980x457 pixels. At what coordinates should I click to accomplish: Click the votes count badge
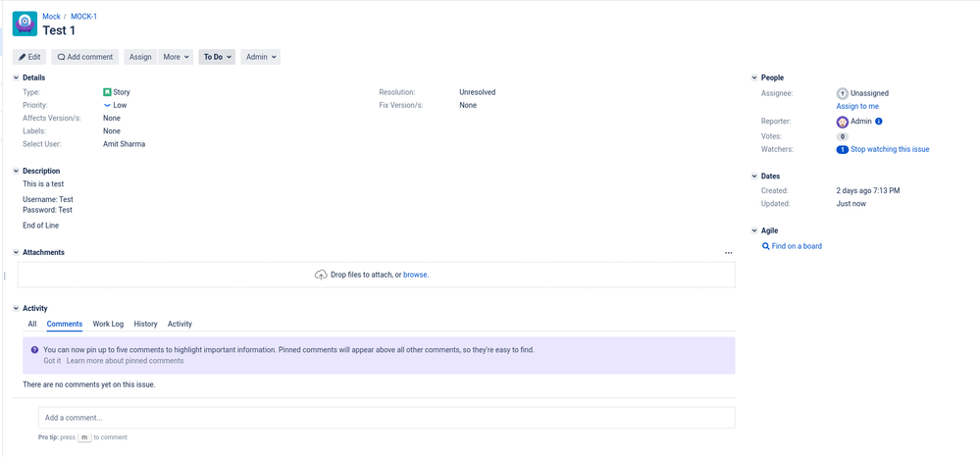click(842, 136)
